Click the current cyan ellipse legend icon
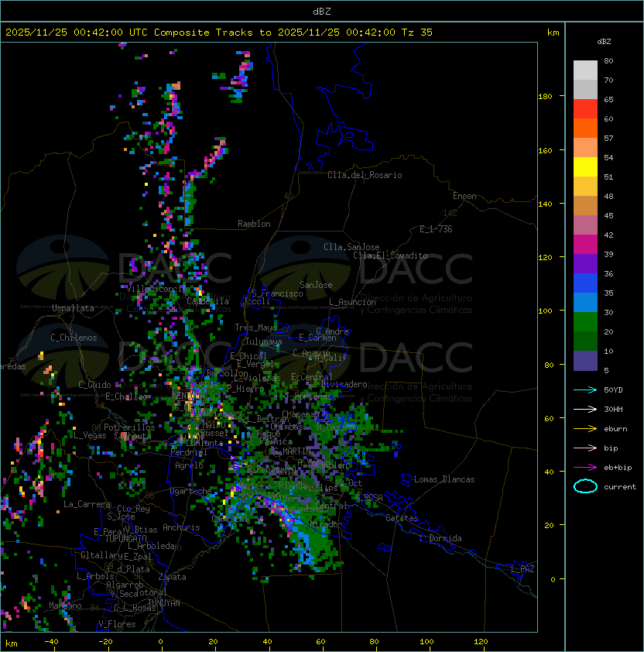The width and height of the screenshot is (644, 652). (x=585, y=486)
